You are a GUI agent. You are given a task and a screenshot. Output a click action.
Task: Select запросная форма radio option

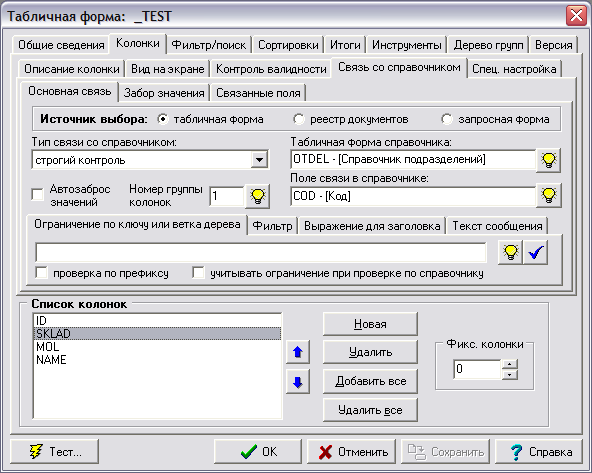[x=447, y=119]
